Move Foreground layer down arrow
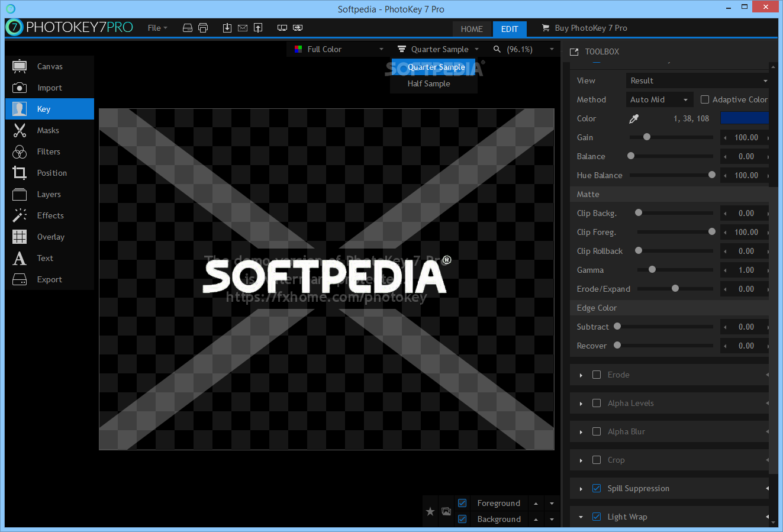The height and width of the screenshot is (532, 783). click(552, 504)
